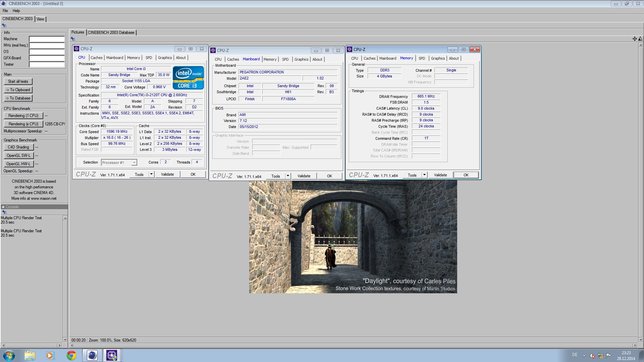Run OpenGL SW-L benchmark
The height and width of the screenshot is (362, 644).
click(x=18, y=156)
